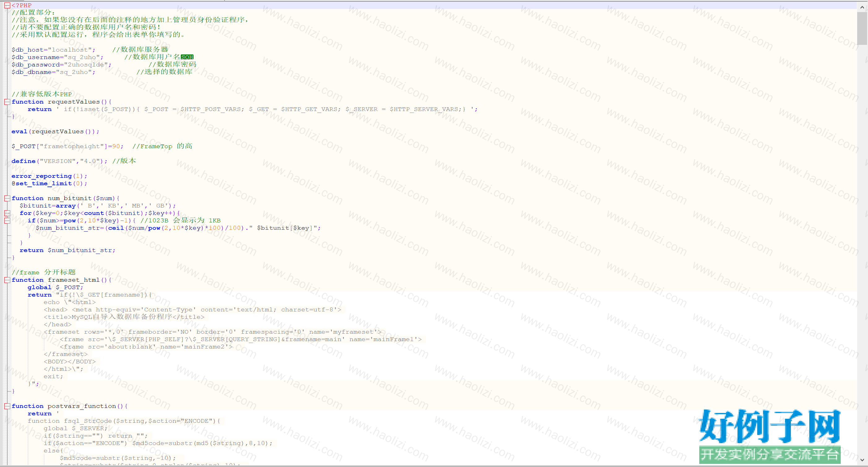The image size is (868, 467).
Task: Collapse the postvars_function fold marker
Action: coord(7,406)
